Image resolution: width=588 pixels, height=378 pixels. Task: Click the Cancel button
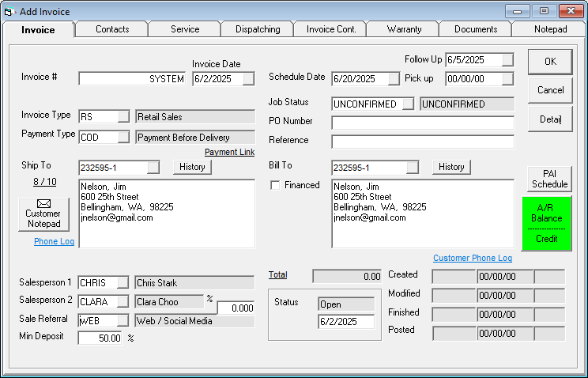550,90
